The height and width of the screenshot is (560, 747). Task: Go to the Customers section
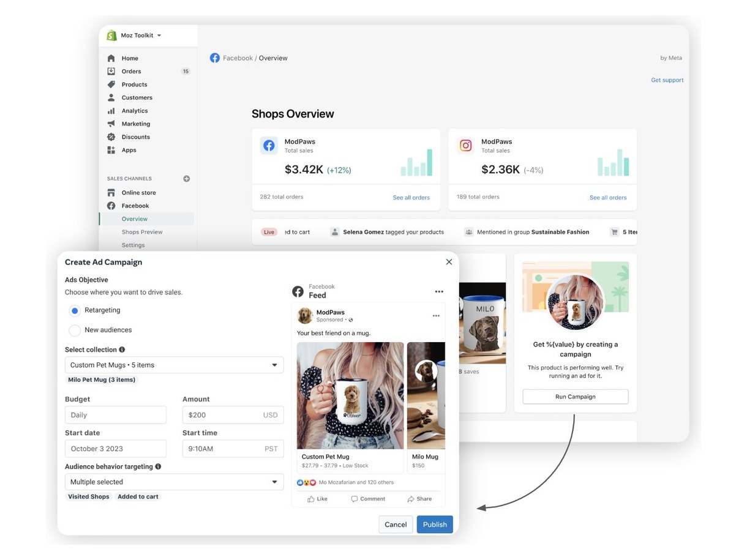coord(137,97)
